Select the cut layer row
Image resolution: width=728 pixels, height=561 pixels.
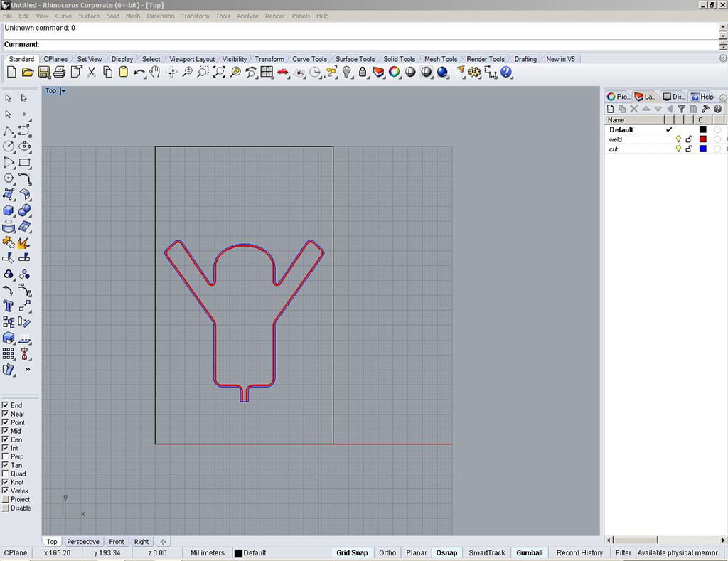click(665, 149)
